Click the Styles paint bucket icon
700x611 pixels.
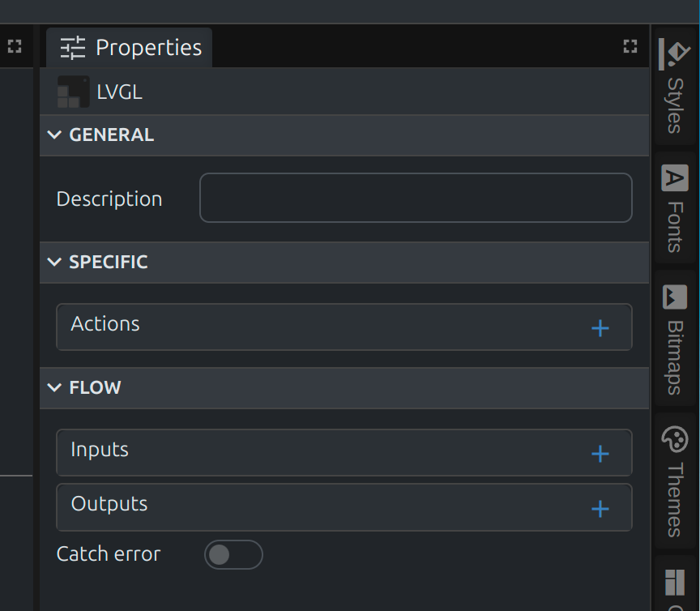coord(674,54)
